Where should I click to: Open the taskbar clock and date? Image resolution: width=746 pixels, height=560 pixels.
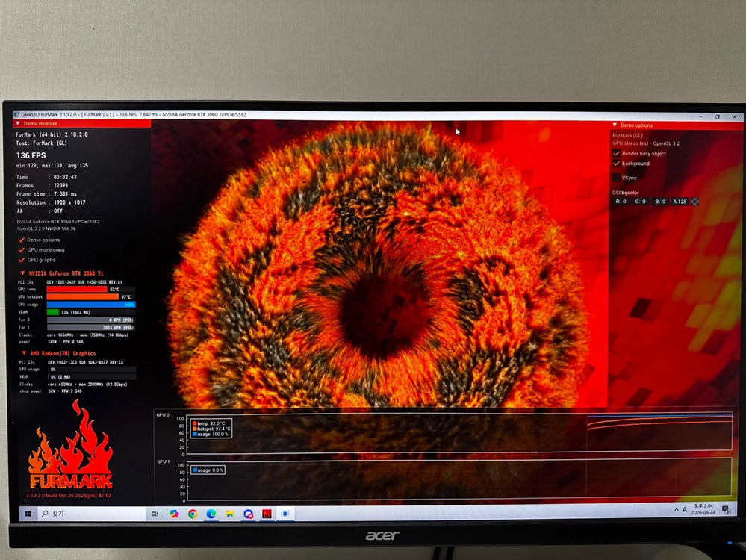point(703,509)
